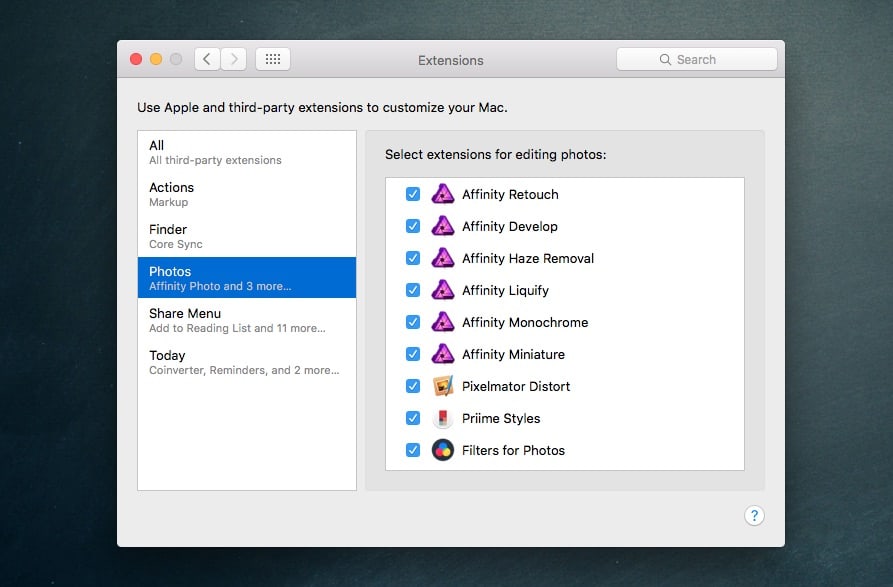Untick the Affinity Liquify checkbox
893x587 pixels.
click(413, 290)
